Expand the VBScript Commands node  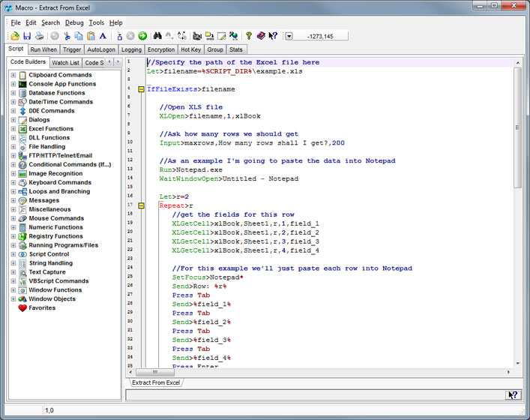click(13, 281)
